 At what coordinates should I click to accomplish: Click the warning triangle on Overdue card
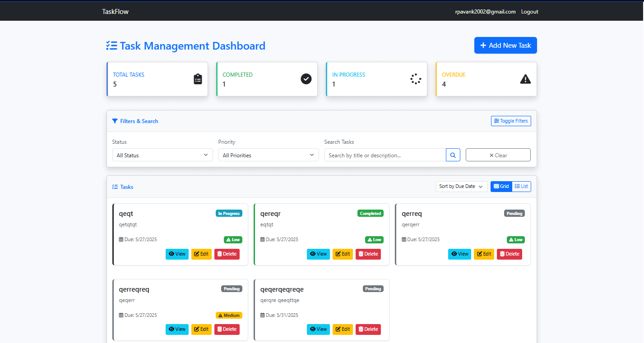(x=525, y=78)
